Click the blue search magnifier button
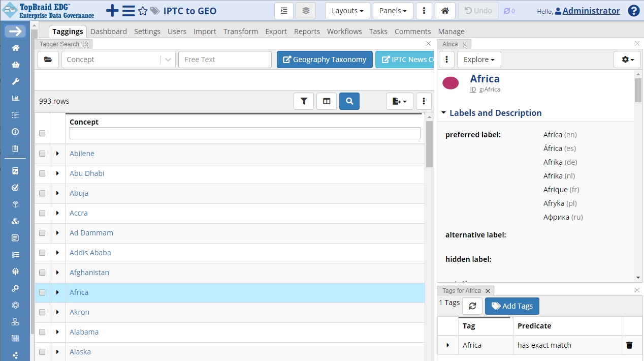 (x=349, y=101)
